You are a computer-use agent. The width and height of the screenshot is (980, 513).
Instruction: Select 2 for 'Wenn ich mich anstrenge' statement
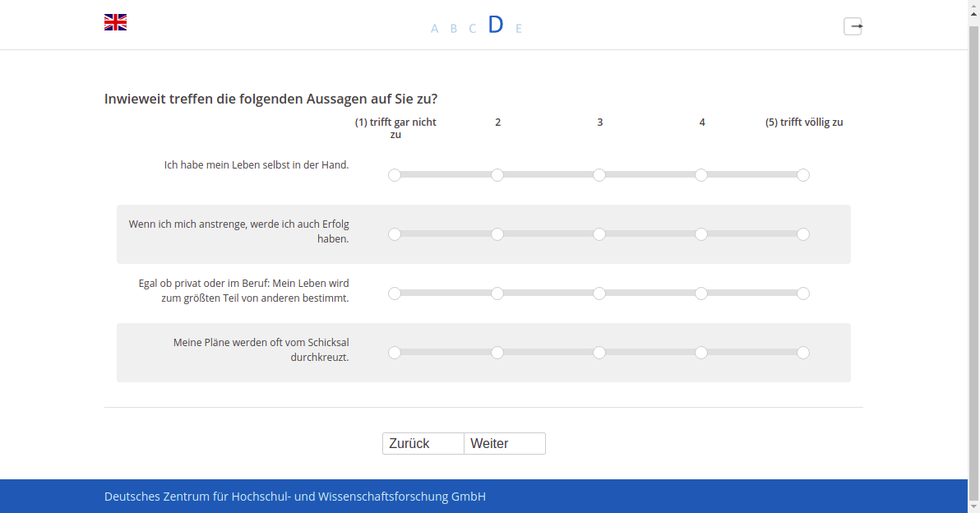point(497,234)
